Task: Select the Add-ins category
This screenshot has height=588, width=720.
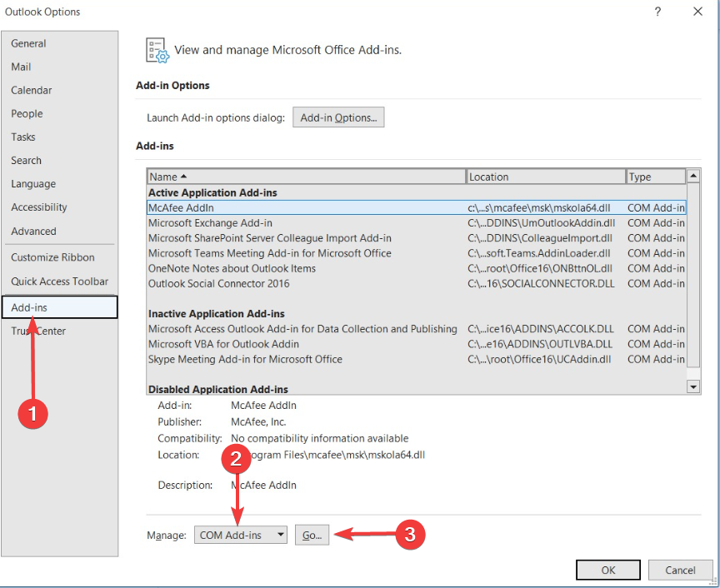Action: point(60,307)
